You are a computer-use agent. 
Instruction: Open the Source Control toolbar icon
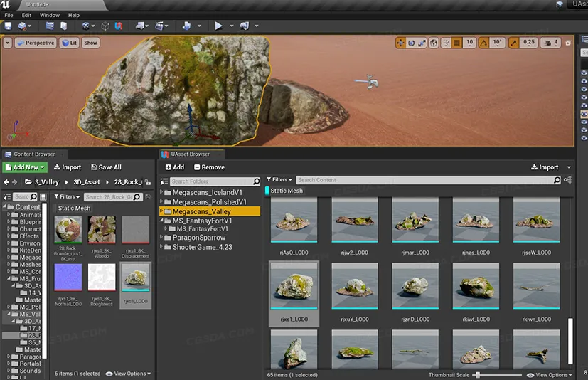coord(23,26)
